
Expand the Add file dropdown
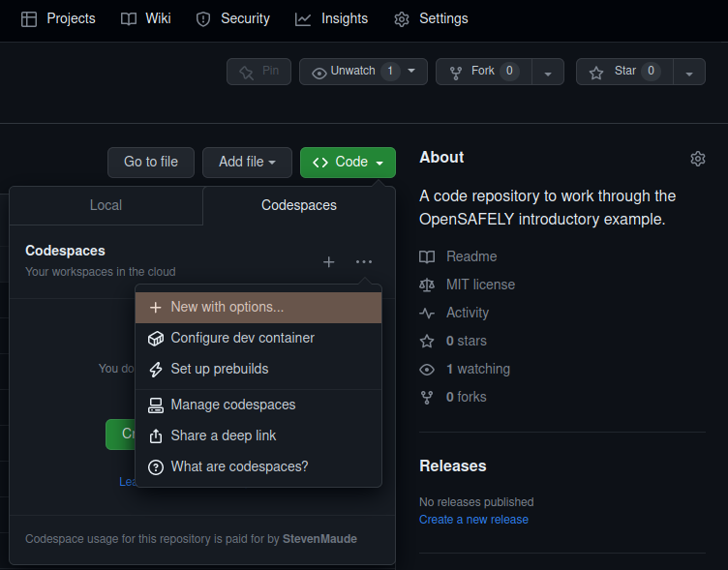[247, 163]
